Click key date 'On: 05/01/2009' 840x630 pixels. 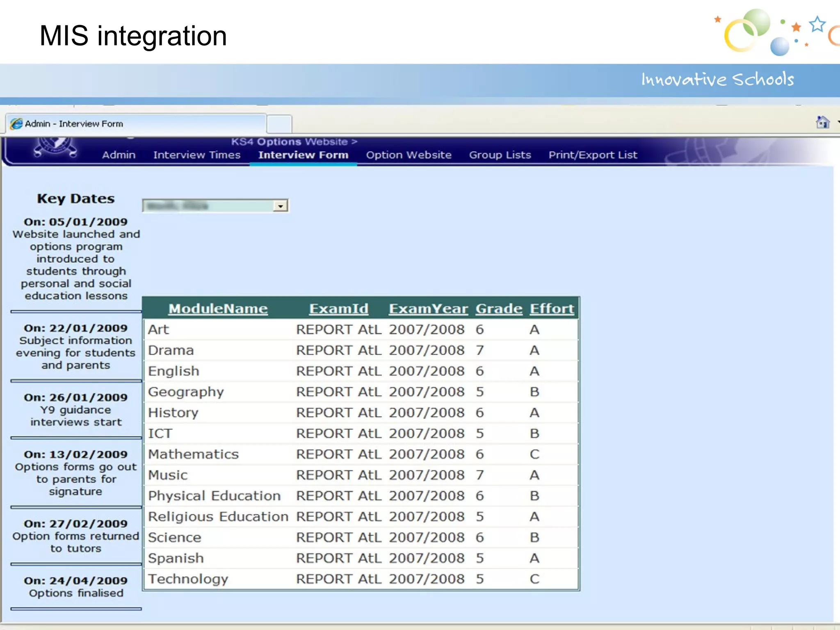pyautogui.click(x=76, y=222)
